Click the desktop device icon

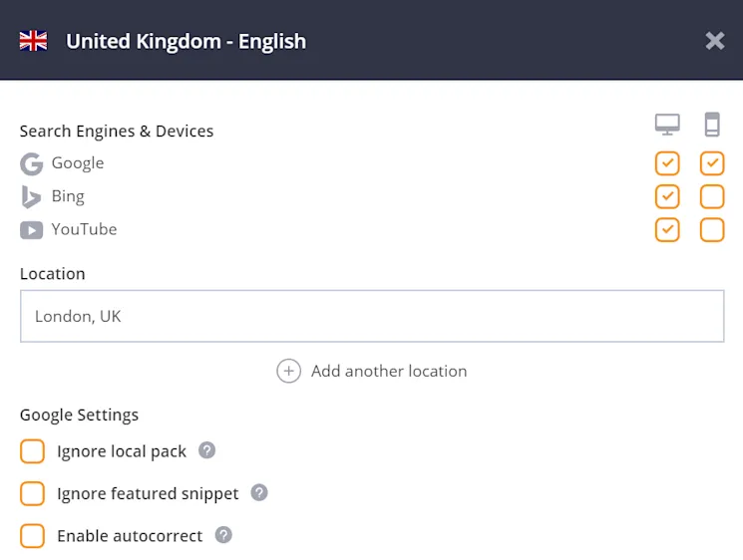point(667,125)
